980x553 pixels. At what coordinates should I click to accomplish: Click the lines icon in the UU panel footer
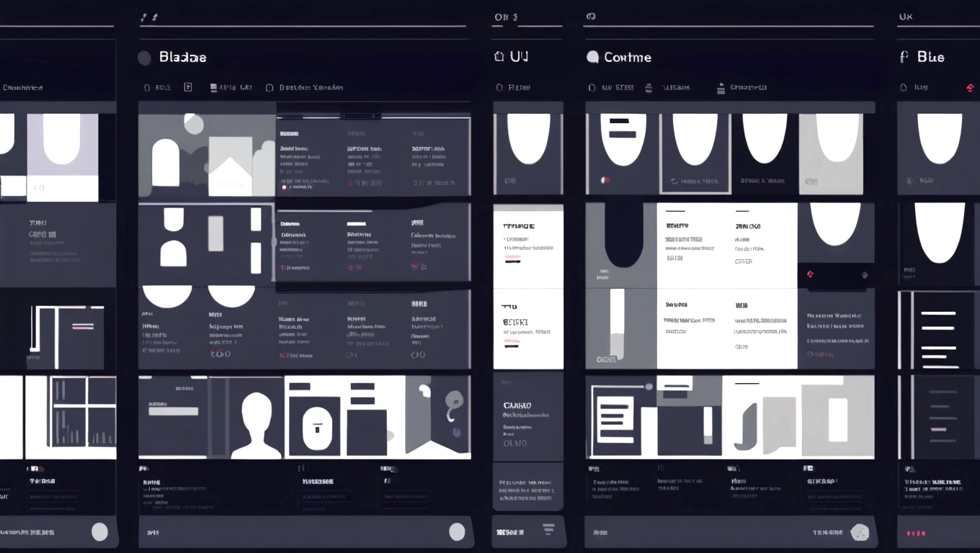tap(548, 529)
